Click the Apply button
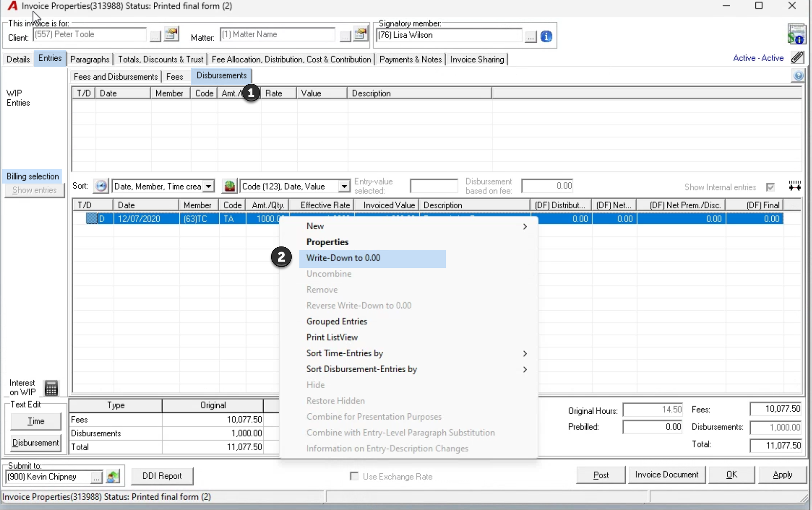812x510 pixels. [782, 474]
